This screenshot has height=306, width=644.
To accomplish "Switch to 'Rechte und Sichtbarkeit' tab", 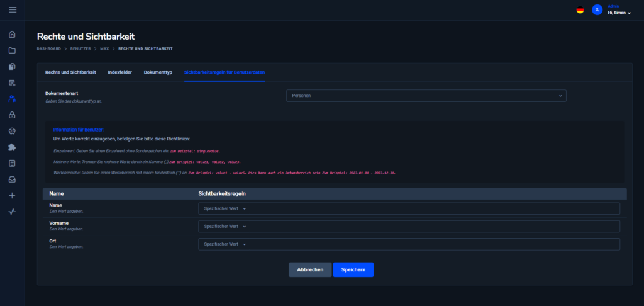I will [70, 72].
